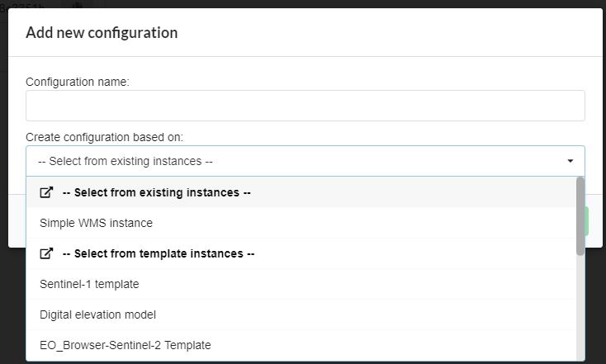606x364 pixels.
Task: Choose 'Simple WMS instance' from the list
Action: click(301, 223)
